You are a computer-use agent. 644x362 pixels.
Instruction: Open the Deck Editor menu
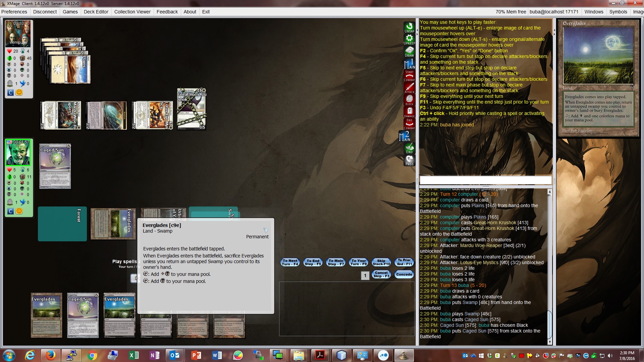coord(96,12)
